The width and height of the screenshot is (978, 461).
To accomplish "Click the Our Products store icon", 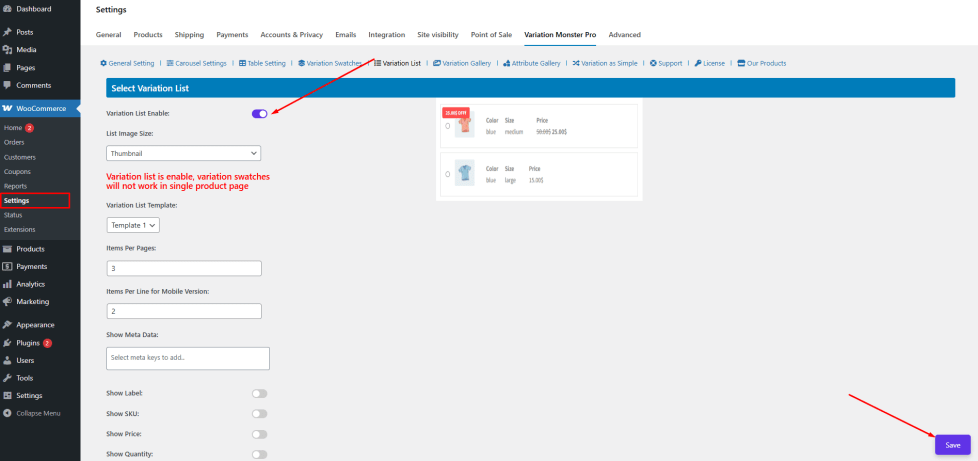I will (x=741, y=64).
